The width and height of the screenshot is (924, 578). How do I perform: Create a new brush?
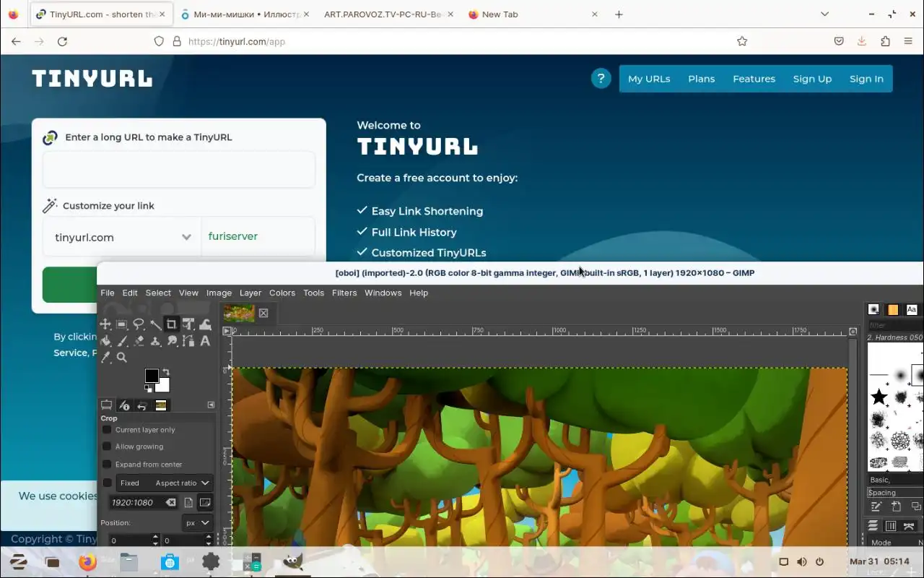[x=896, y=506]
